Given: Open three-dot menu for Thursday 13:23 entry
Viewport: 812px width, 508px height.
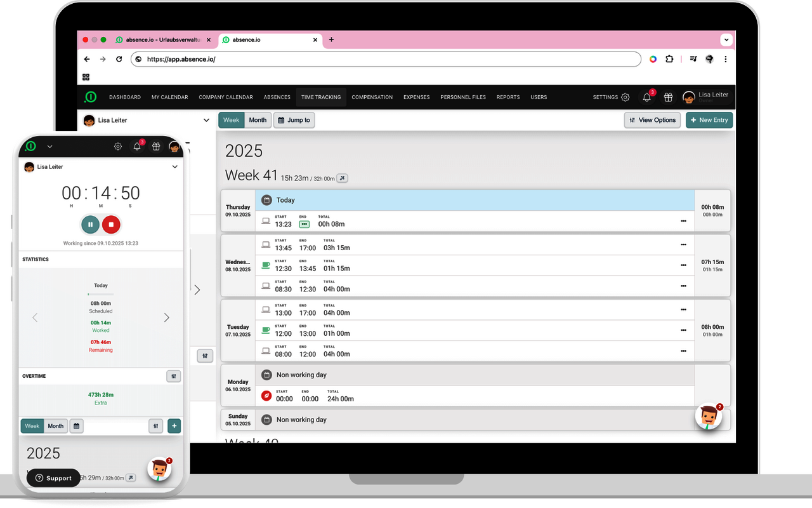Looking at the screenshot, I should coord(683,221).
